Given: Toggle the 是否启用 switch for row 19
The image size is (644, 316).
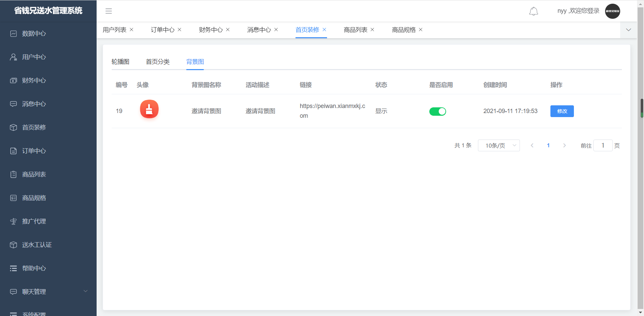Looking at the screenshot, I should pos(437,111).
